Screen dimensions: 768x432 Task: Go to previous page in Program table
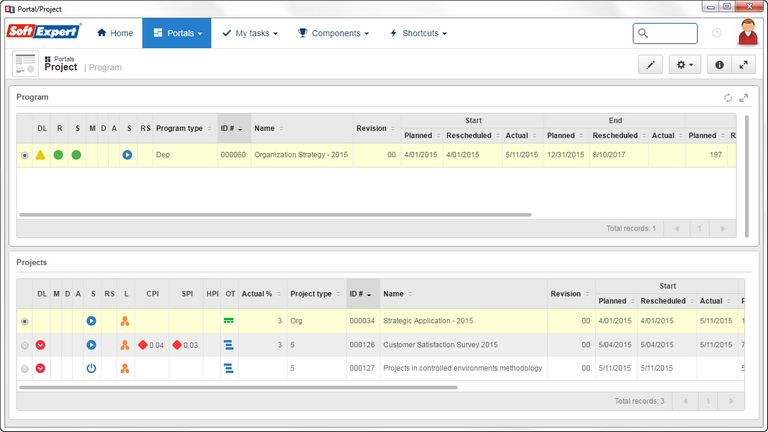[x=677, y=229]
